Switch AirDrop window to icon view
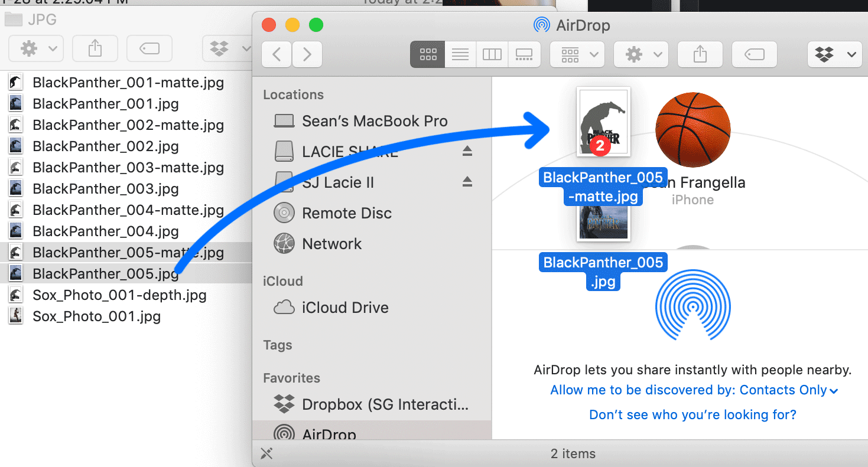Viewport: 868px width, 467px height. [x=428, y=54]
